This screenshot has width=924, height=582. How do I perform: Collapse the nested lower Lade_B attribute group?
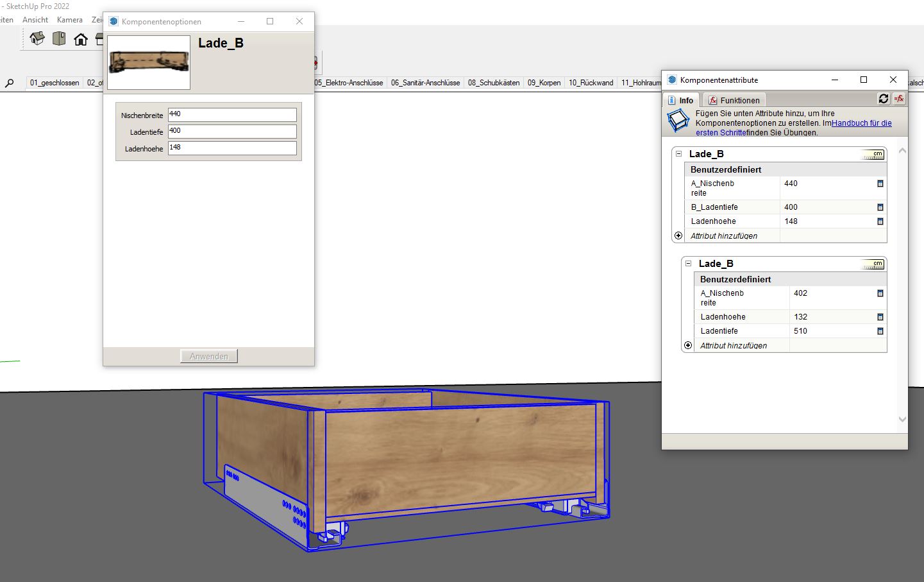(688, 264)
